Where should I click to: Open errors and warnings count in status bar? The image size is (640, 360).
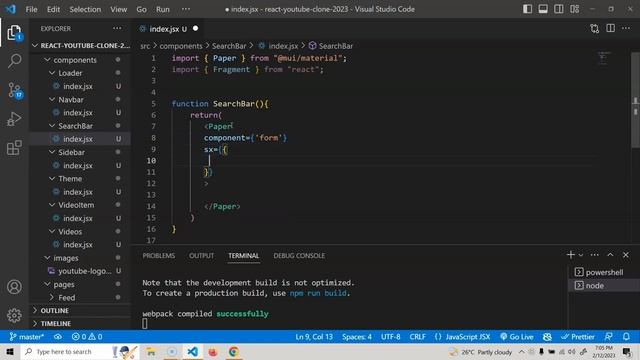(87, 337)
